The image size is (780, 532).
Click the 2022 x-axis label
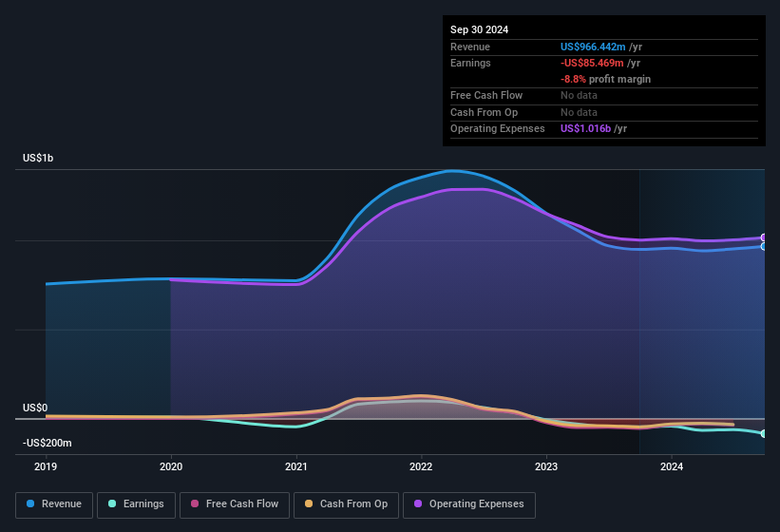pos(421,466)
